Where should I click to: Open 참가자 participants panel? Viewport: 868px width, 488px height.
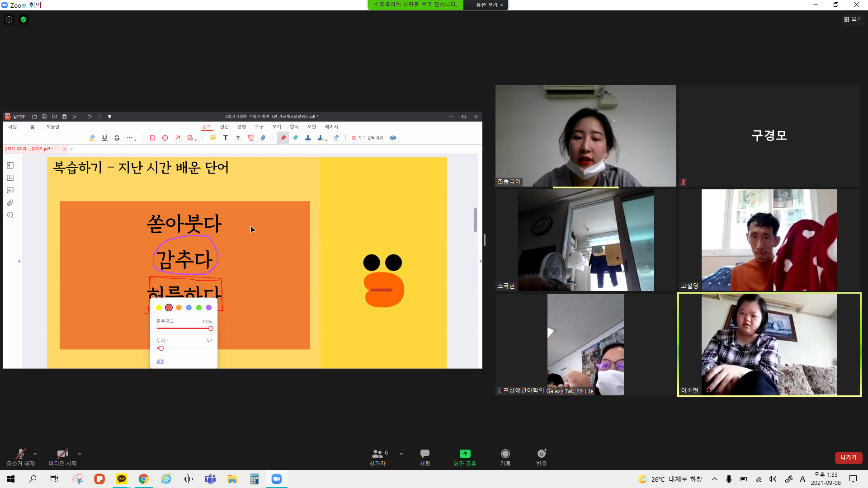coord(378,457)
